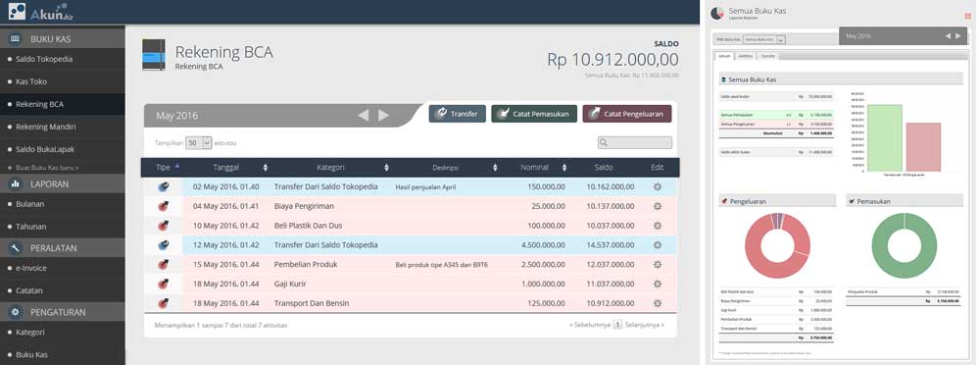Viewport: 980px width, 365px height.
Task: Go to previous month in Rekening BCA
Action: 364,115
